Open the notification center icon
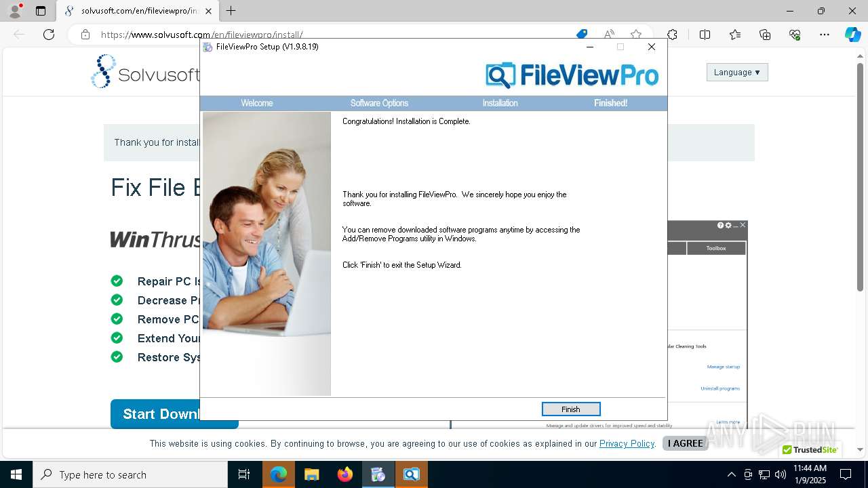Viewport: 868px width, 488px height. tap(846, 474)
